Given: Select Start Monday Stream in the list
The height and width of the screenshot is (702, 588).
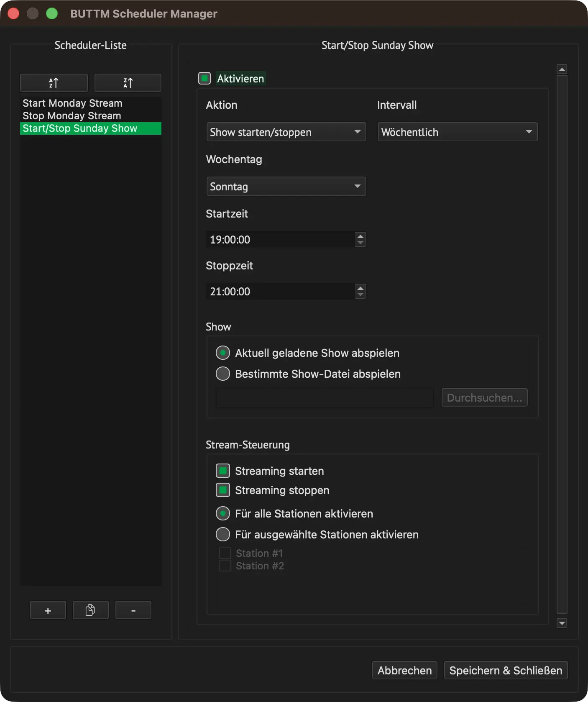Looking at the screenshot, I should point(91,103).
